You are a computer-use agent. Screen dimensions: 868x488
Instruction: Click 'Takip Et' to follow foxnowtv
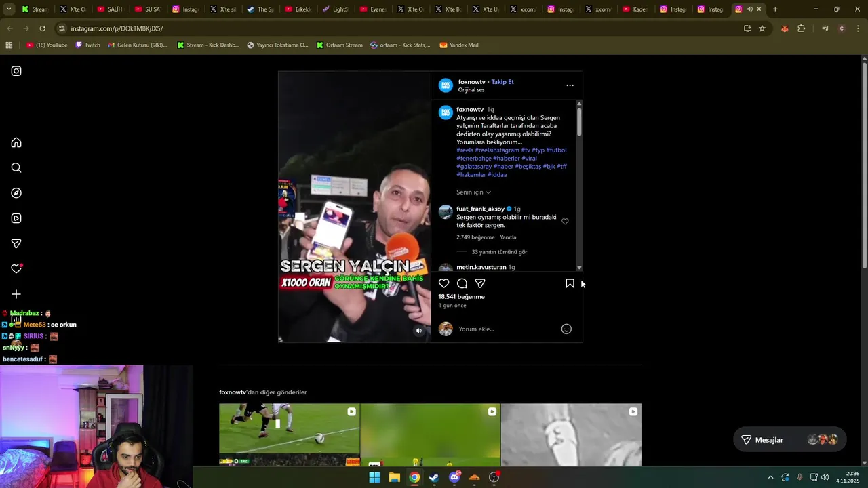(x=502, y=82)
